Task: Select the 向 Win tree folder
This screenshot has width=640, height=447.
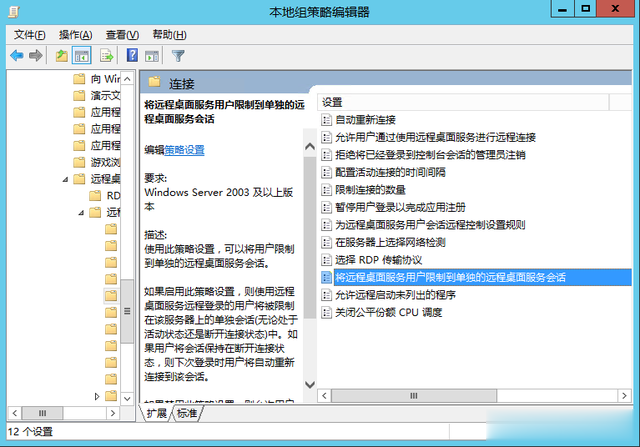Action: (x=105, y=78)
